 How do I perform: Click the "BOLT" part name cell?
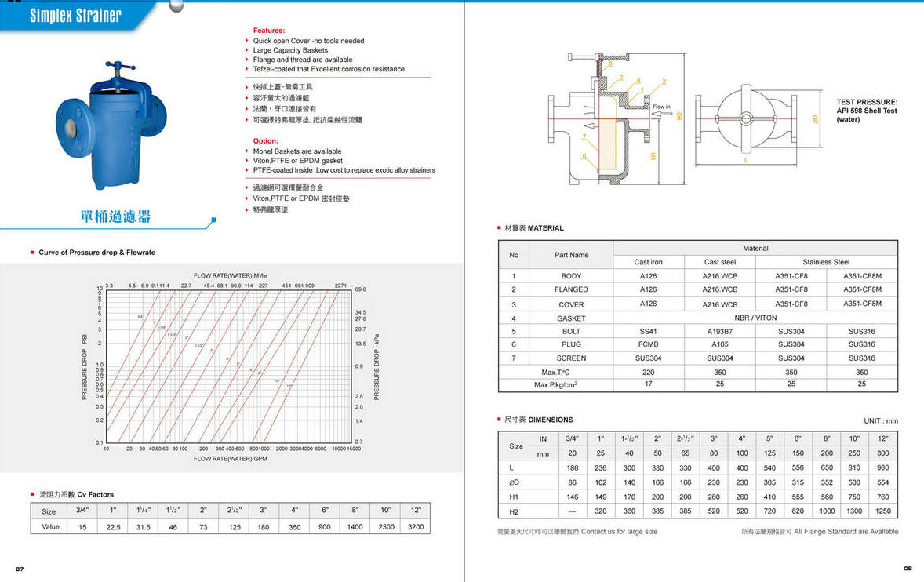click(571, 332)
